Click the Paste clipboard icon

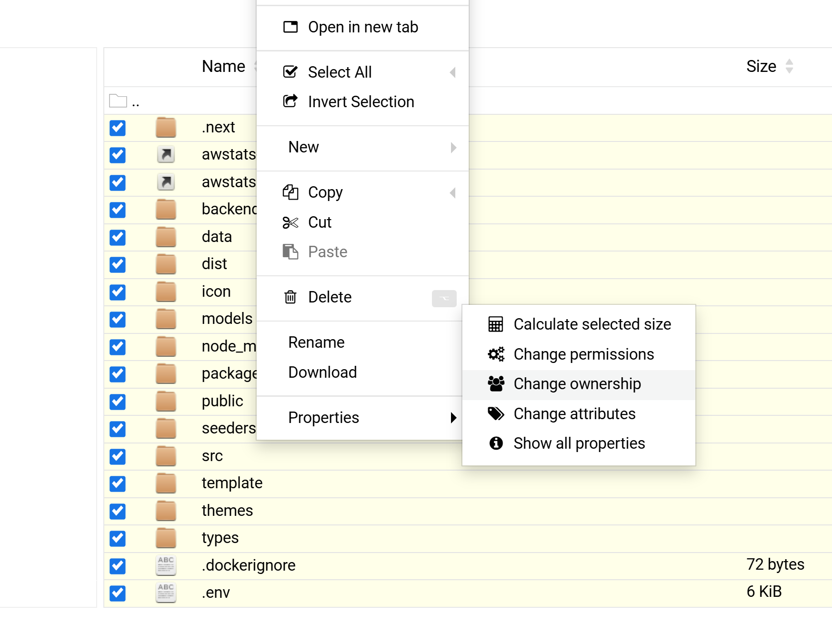coord(291,252)
